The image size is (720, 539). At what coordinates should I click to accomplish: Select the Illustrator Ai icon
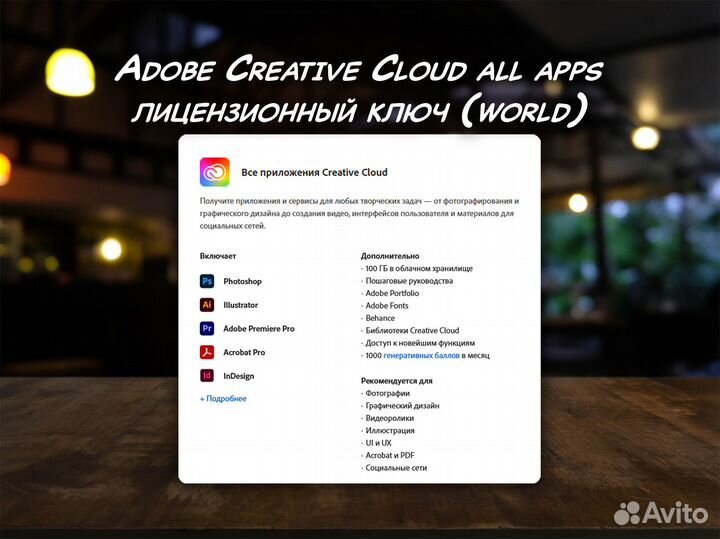(207, 305)
